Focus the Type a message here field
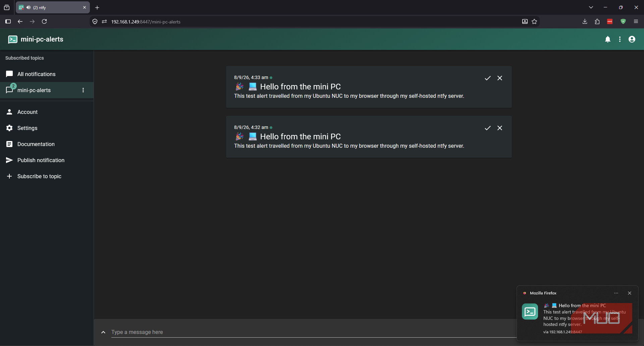The height and width of the screenshot is (346, 644). (x=314, y=332)
